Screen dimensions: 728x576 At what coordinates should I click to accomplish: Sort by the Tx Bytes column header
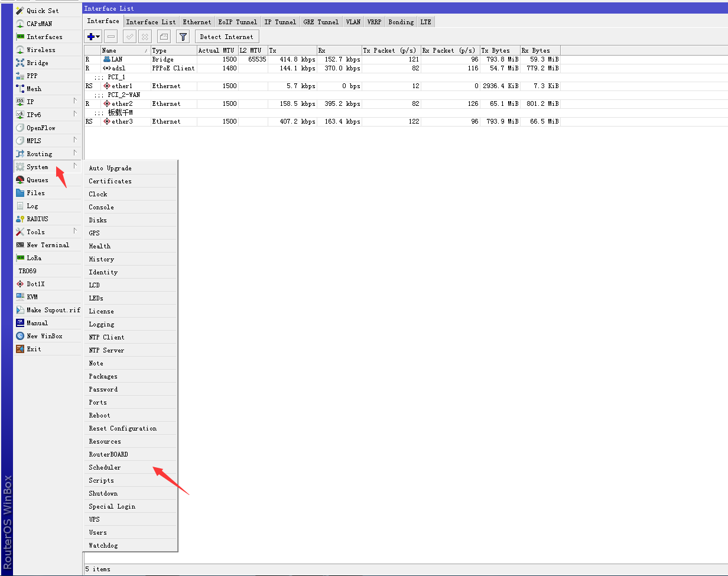pyautogui.click(x=500, y=50)
